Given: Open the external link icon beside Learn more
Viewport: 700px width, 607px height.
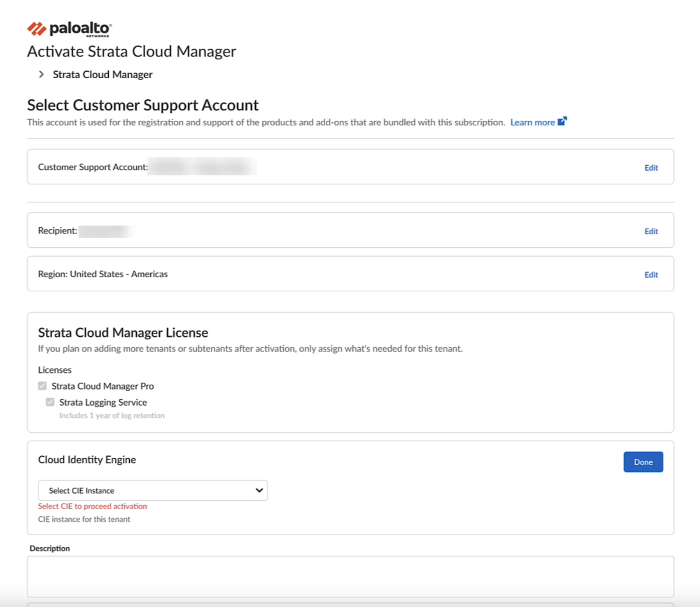Looking at the screenshot, I should [x=562, y=122].
